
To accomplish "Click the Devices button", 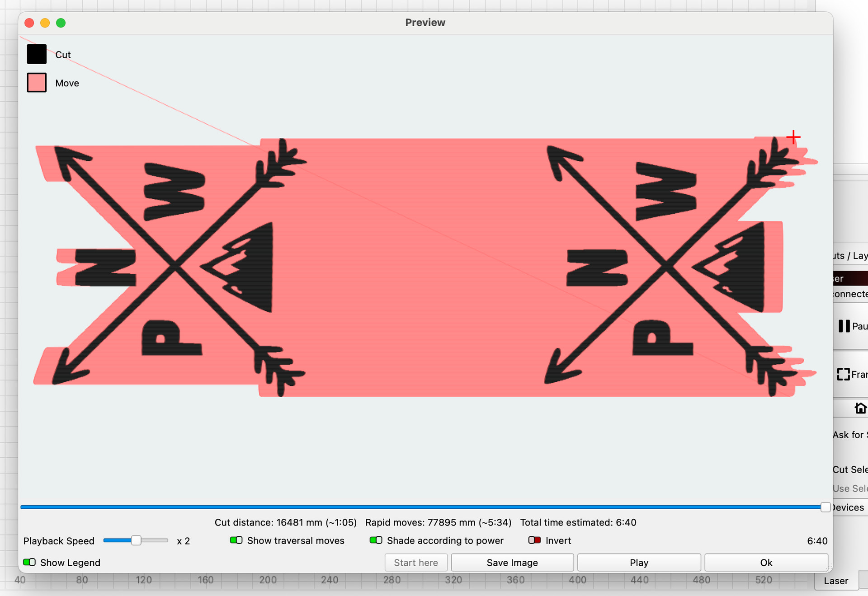I will point(849,507).
